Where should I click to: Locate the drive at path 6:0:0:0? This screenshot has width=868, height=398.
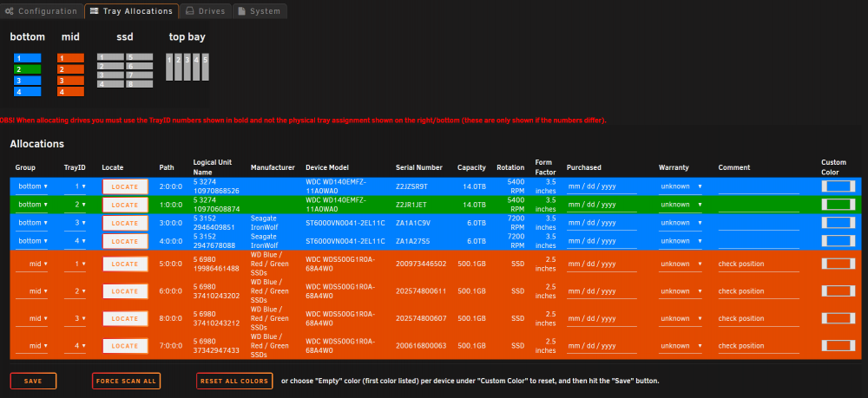(125, 291)
